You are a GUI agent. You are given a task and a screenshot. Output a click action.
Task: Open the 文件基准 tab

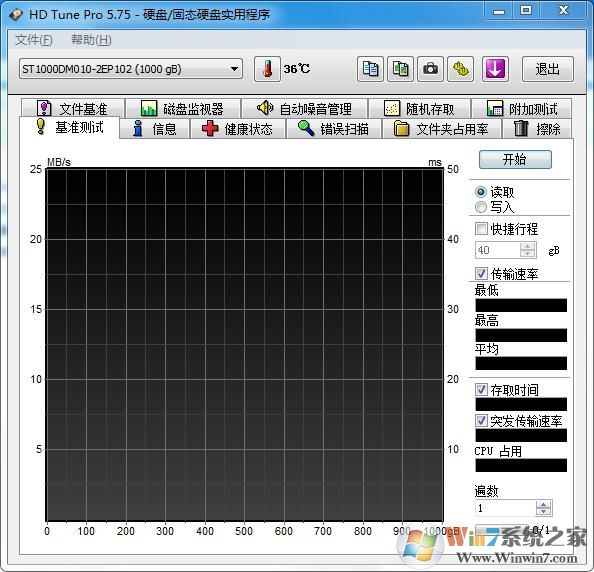click(73, 109)
